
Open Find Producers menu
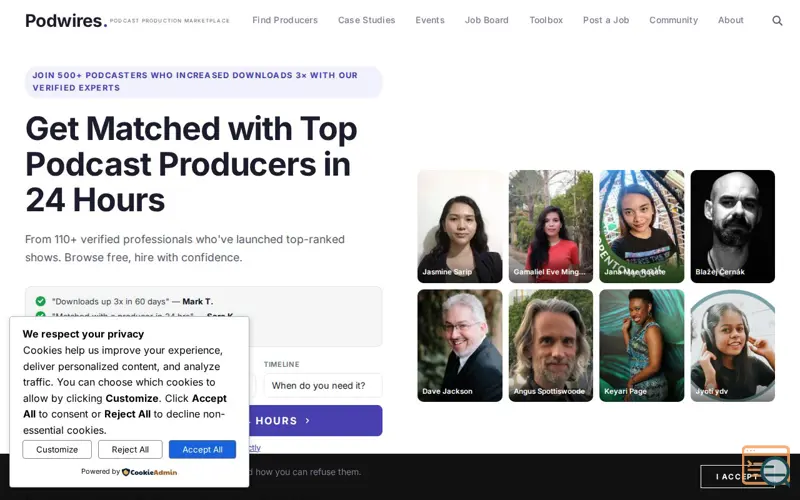(285, 20)
